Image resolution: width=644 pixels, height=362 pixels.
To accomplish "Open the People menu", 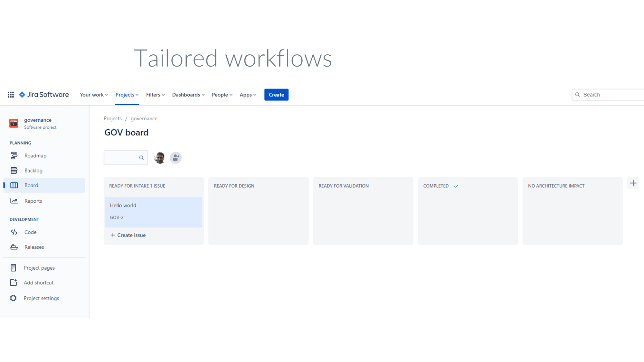I will (x=222, y=95).
